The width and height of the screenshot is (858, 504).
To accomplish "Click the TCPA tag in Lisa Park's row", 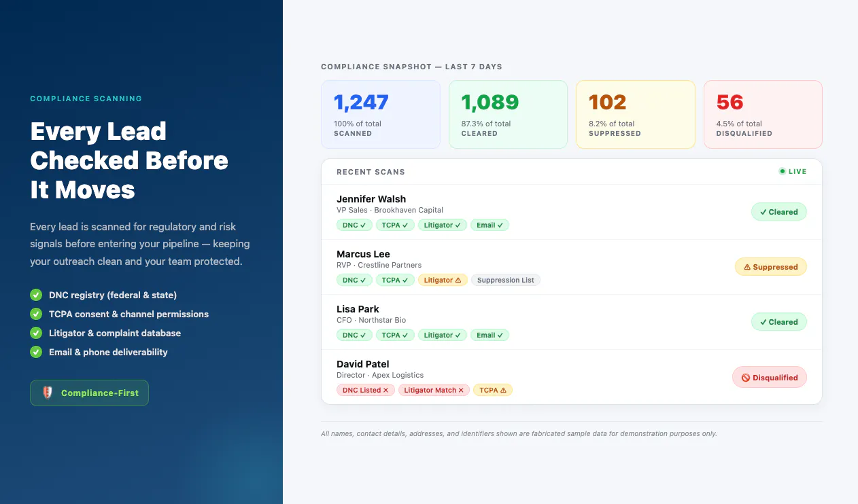I will 395,335.
